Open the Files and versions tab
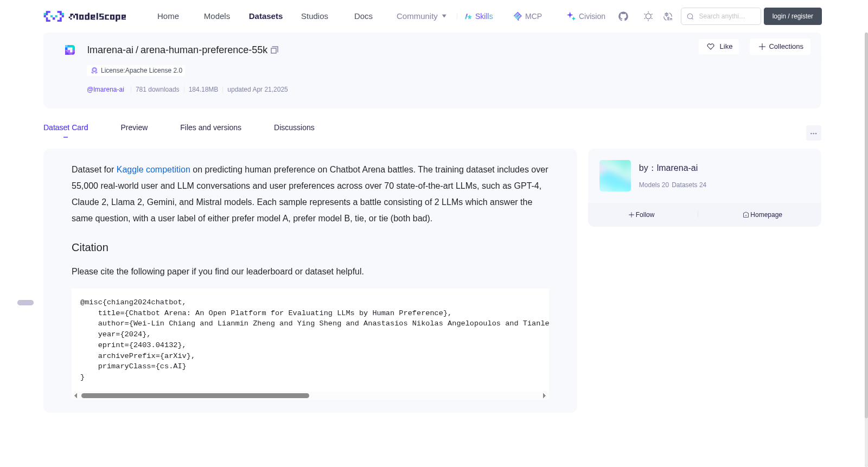 (x=210, y=127)
